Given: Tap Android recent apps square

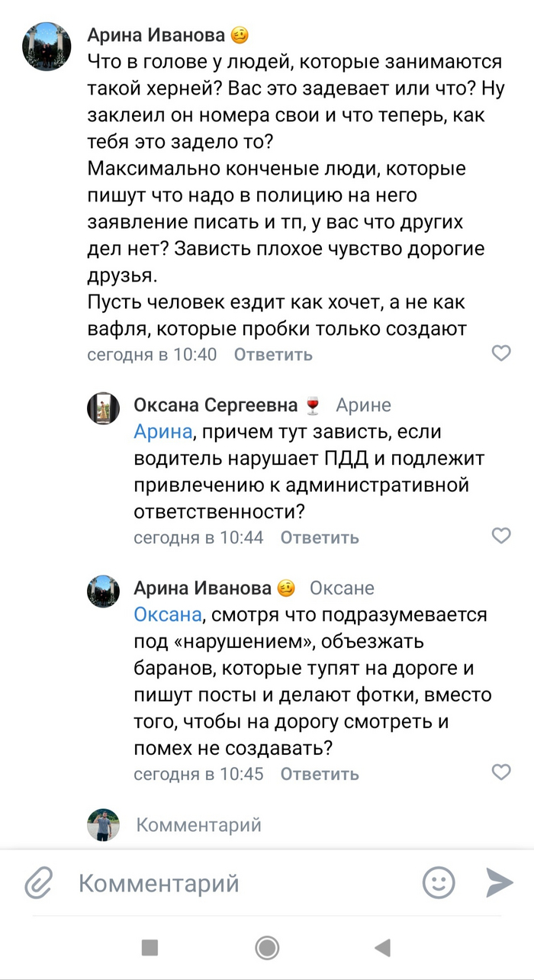Looking at the screenshot, I should 150,948.
